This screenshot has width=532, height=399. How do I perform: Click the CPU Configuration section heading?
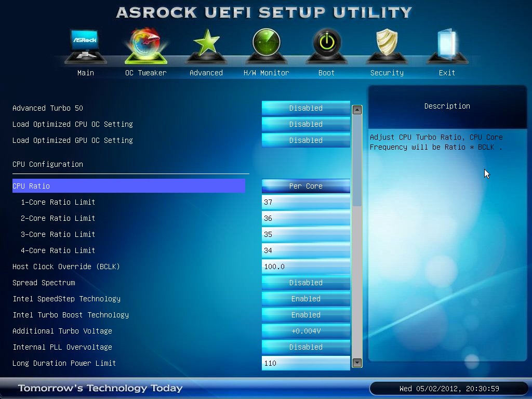pos(48,164)
